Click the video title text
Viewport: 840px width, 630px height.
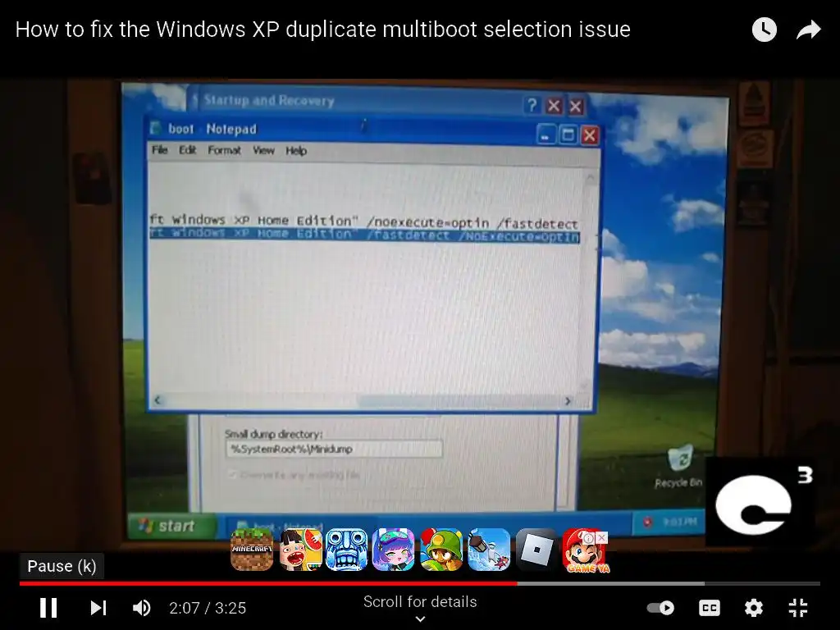pos(322,30)
